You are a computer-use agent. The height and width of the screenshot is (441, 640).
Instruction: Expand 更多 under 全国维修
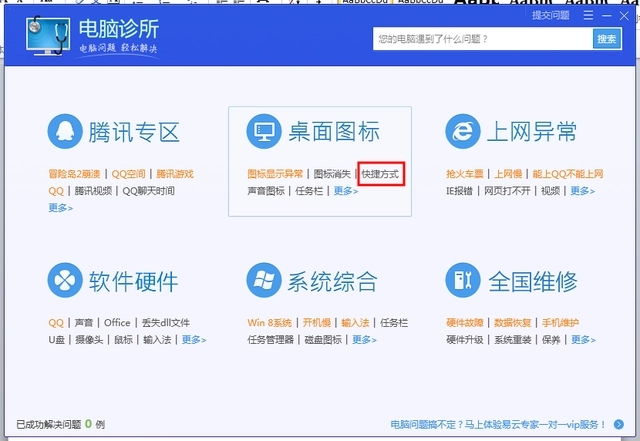(582, 340)
